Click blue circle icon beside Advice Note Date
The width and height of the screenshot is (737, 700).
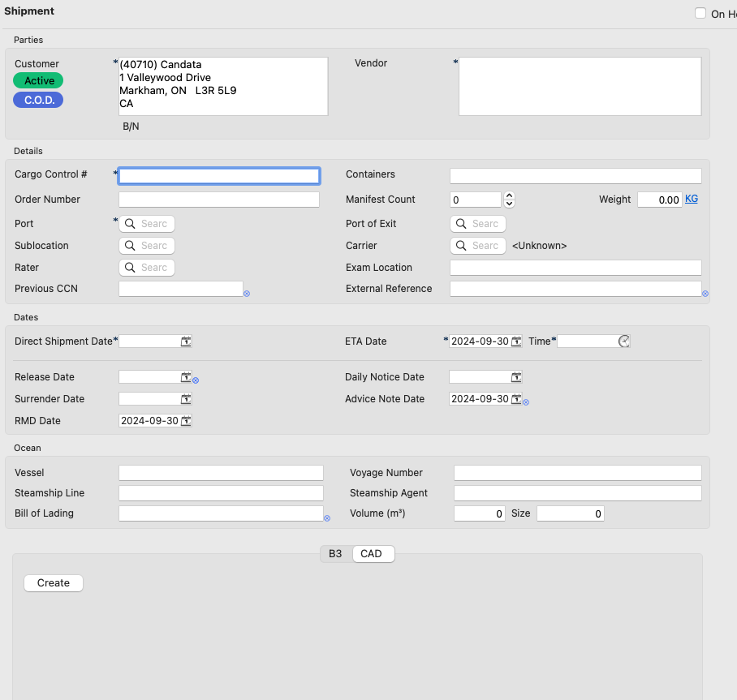(526, 402)
